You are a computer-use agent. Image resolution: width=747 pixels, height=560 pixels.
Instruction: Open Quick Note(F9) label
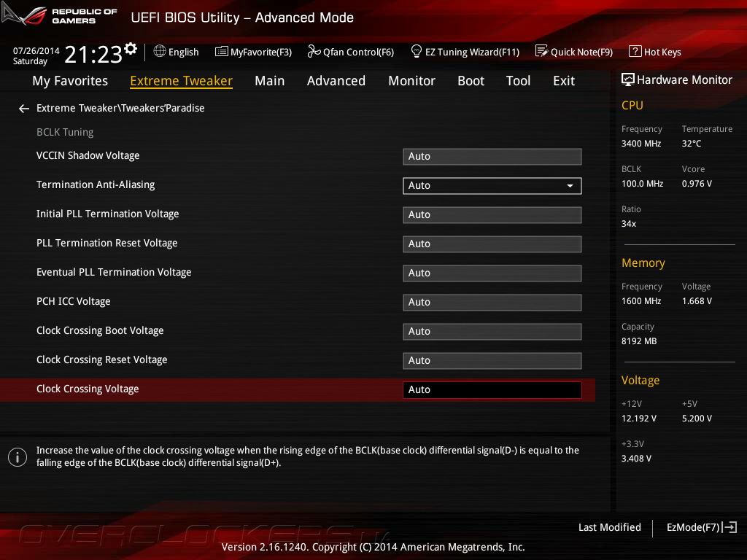click(x=581, y=52)
